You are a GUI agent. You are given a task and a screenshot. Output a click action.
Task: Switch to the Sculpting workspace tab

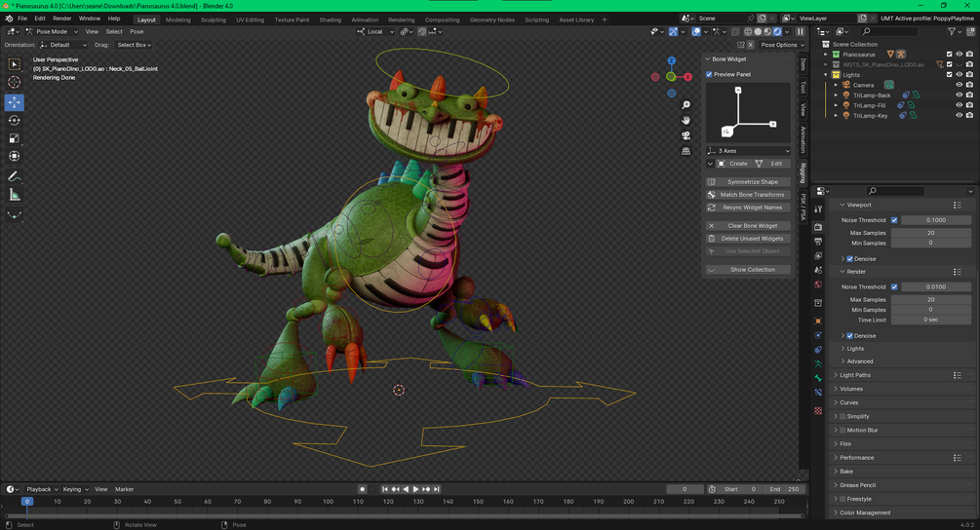(x=213, y=19)
